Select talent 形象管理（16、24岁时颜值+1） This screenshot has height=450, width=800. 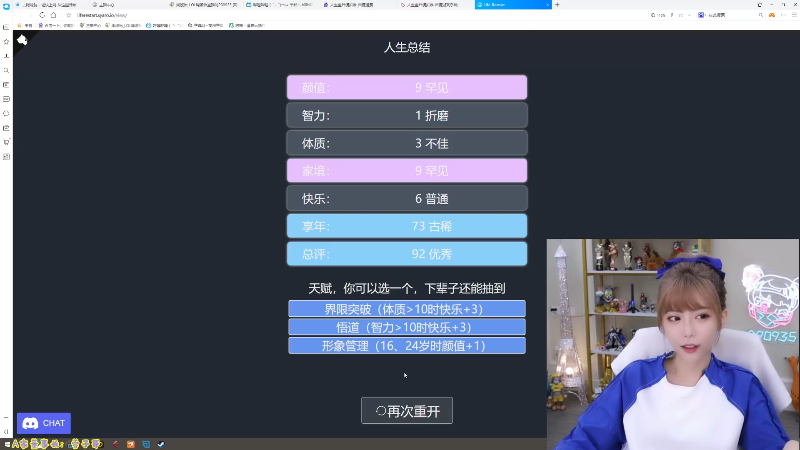tap(407, 345)
